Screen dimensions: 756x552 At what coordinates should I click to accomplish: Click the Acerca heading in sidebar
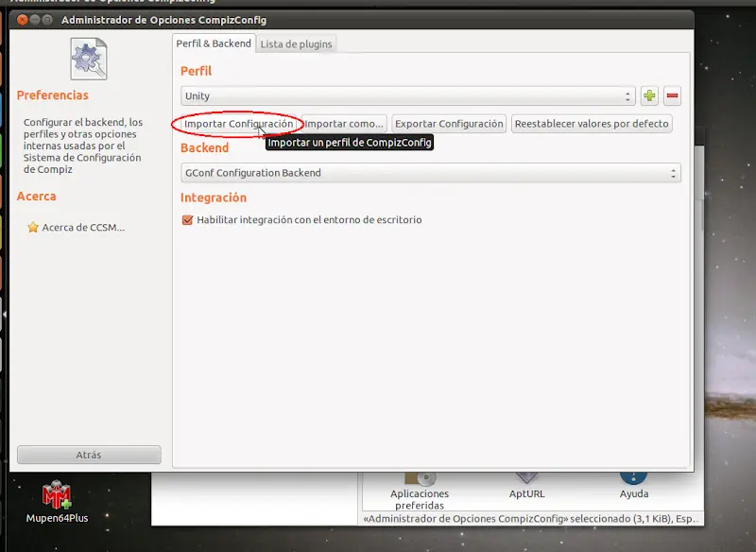[36, 197]
